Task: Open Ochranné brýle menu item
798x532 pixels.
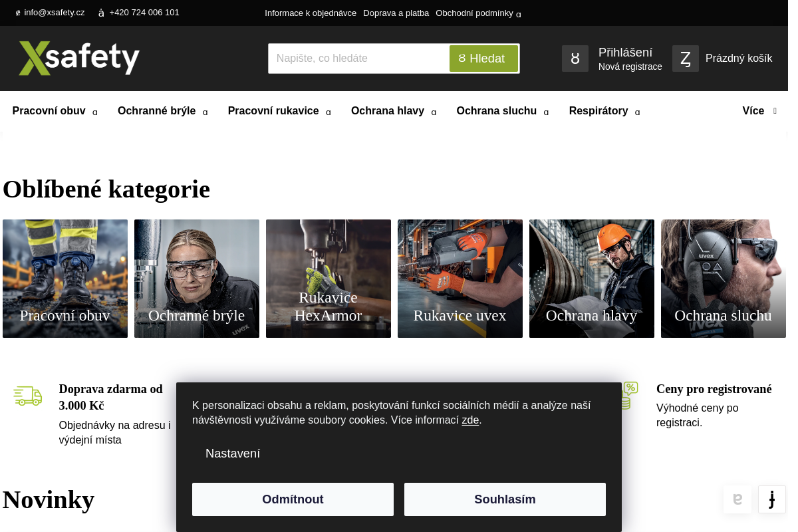Action: (x=157, y=111)
